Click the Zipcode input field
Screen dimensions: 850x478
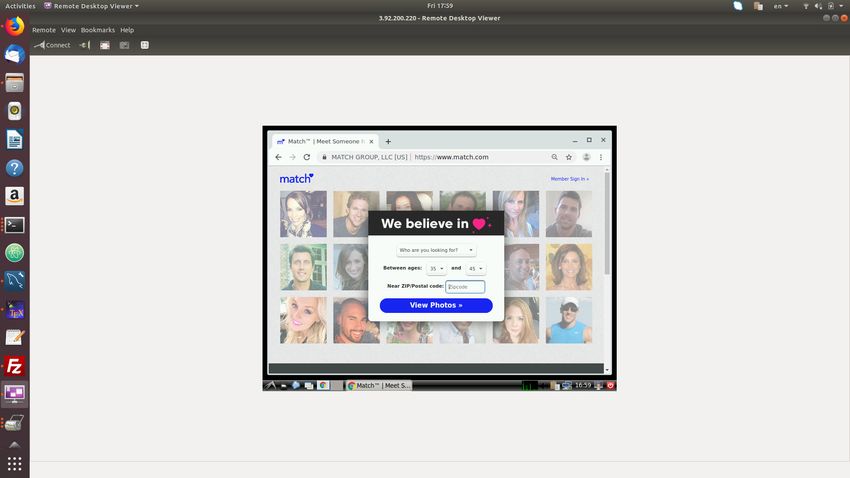point(465,287)
